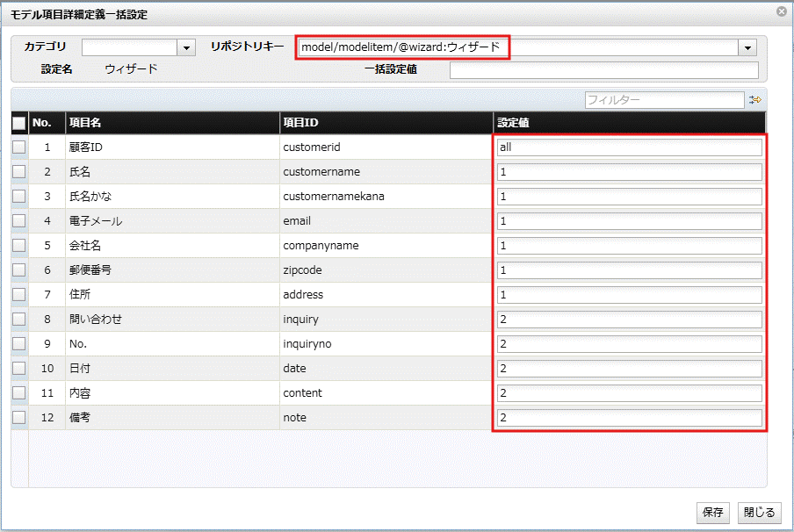Click the zipcode item ID cell
Screen dimensions: 794x532
[x=386, y=270]
